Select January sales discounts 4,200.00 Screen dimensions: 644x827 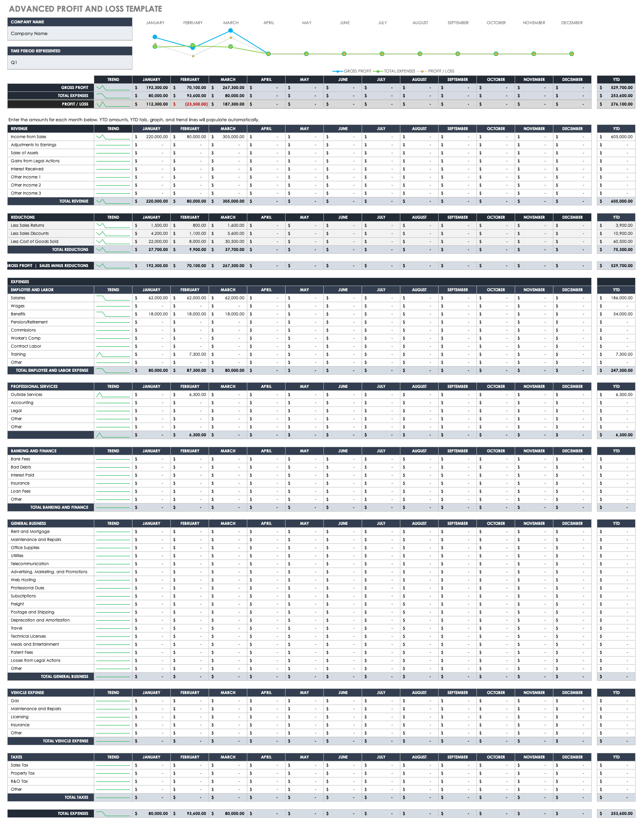pyautogui.click(x=151, y=233)
